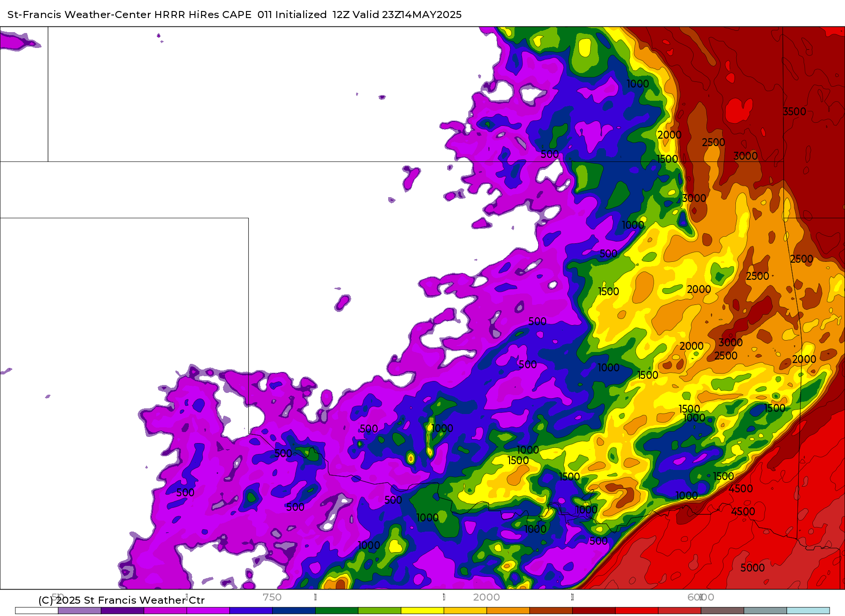Select the rust-brown legend swatch
Viewport: 845px width, 616px height.
click(x=551, y=611)
